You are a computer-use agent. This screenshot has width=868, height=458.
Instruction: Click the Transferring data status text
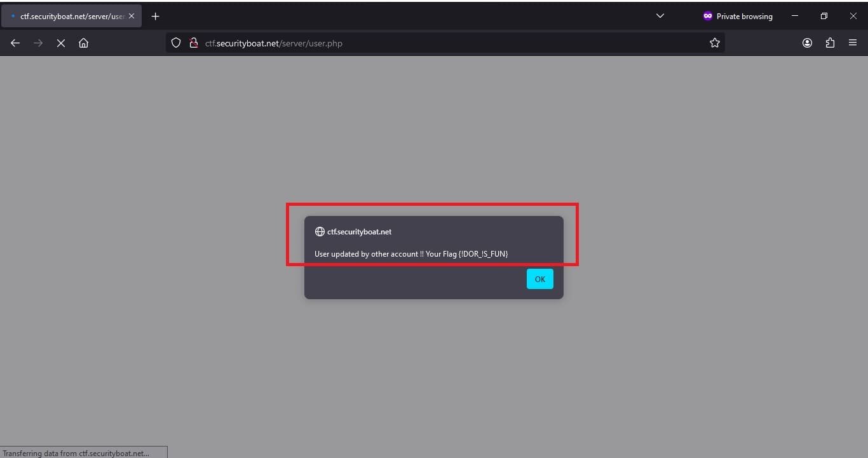click(x=76, y=453)
